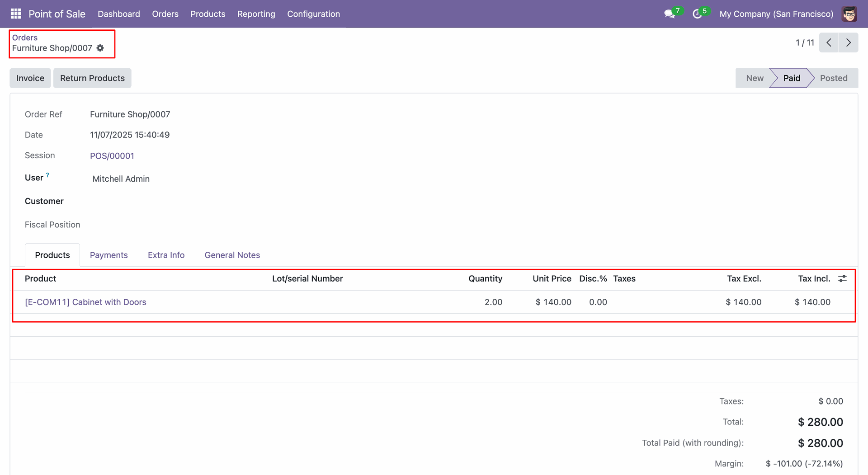Switch to the Payments tab

click(x=108, y=255)
